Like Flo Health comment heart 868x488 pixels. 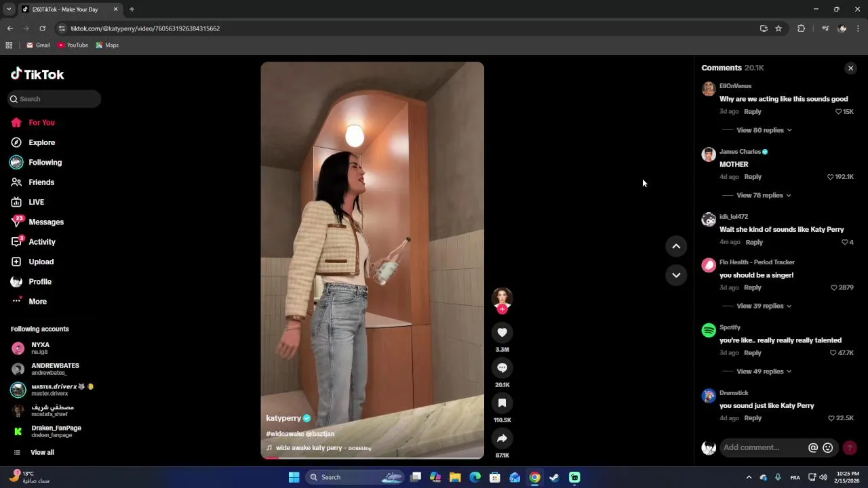834,288
